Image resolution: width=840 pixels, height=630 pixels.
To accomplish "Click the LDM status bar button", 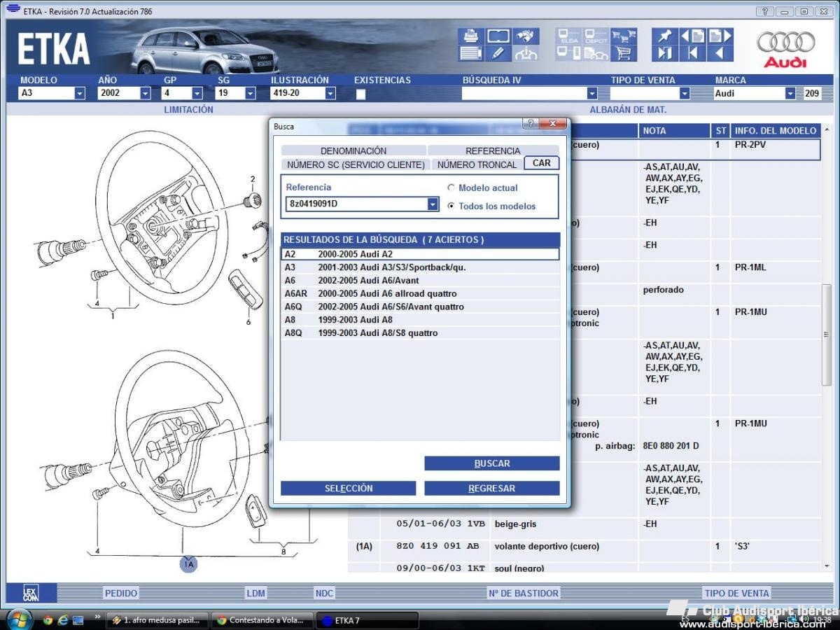I will (x=255, y=593).
